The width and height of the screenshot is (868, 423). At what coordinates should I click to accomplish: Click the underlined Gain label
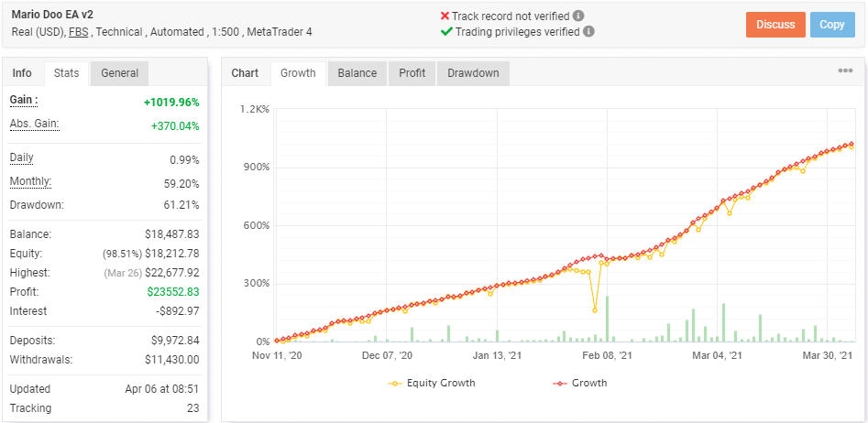point(24,100)
